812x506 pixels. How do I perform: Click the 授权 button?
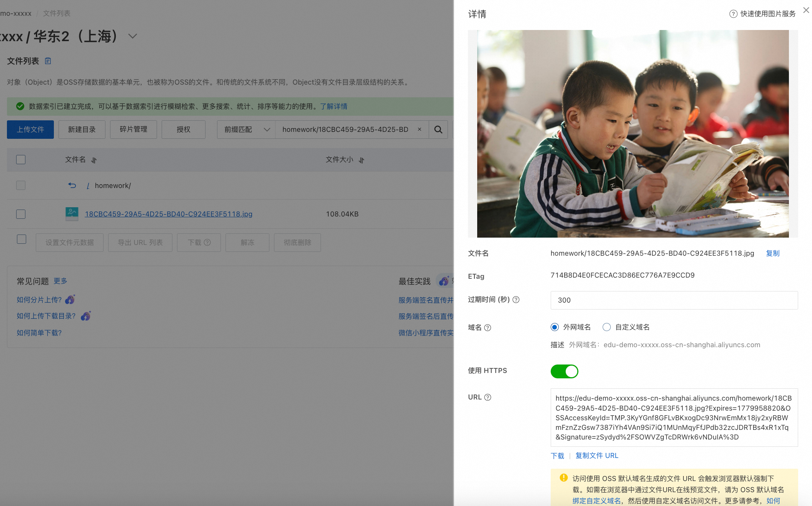(x=184, y=130)
